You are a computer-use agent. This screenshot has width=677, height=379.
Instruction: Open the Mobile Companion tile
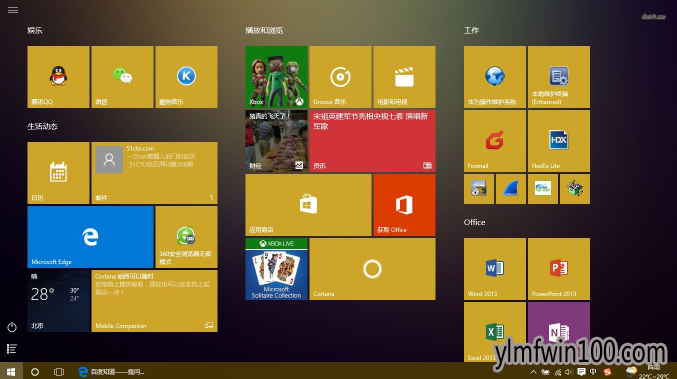(x=154, y=300)
